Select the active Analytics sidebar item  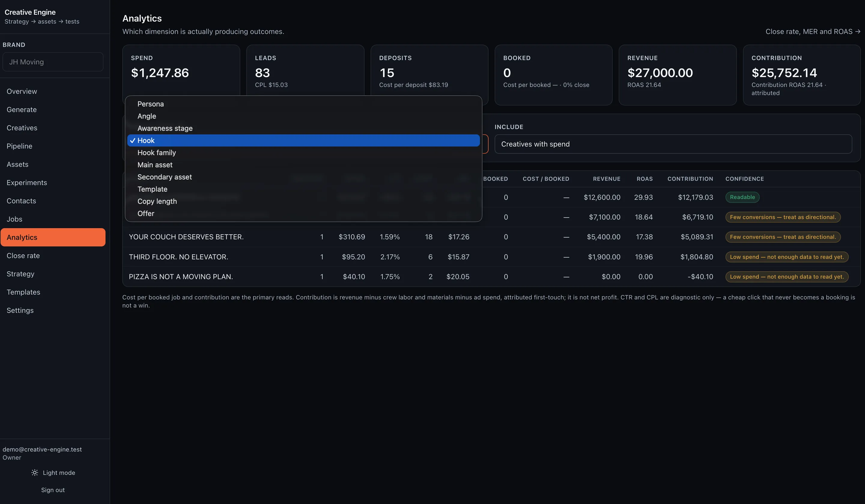pyautogui.click(x=53, y=237)
